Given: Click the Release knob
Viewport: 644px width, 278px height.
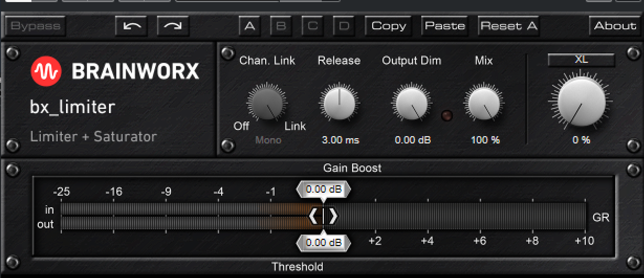Looking at the screenshot, I should tap(339, 103).
